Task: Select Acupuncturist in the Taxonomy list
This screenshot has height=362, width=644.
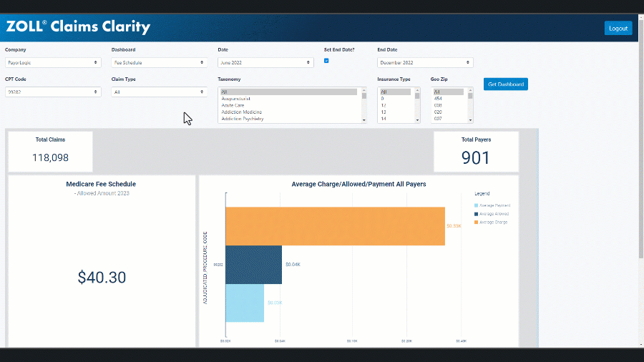Action: [x=289, y=99]
